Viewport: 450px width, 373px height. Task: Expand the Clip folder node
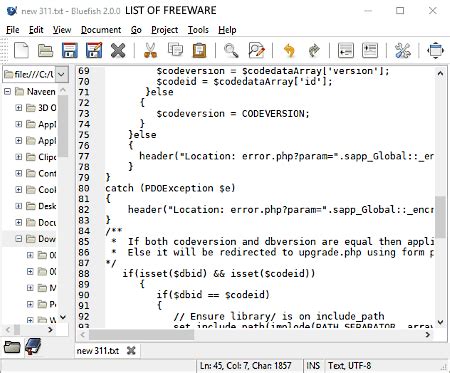pos(19,157)
